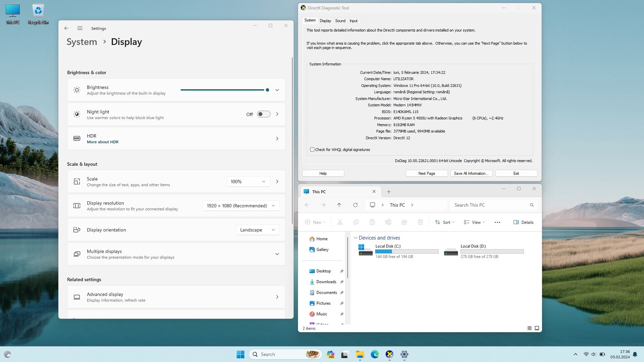644x362 pixels.
Task: Switch File Explorer to details list view icon
Action: (529, 328)
